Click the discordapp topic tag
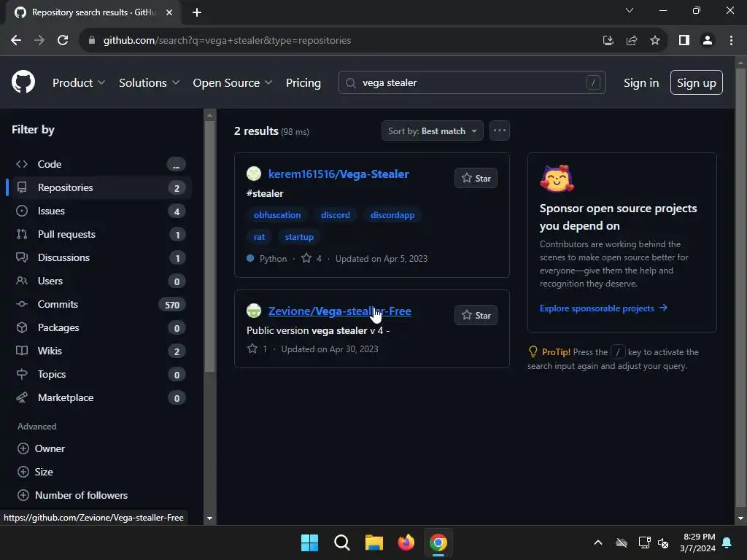 [392, 215]
